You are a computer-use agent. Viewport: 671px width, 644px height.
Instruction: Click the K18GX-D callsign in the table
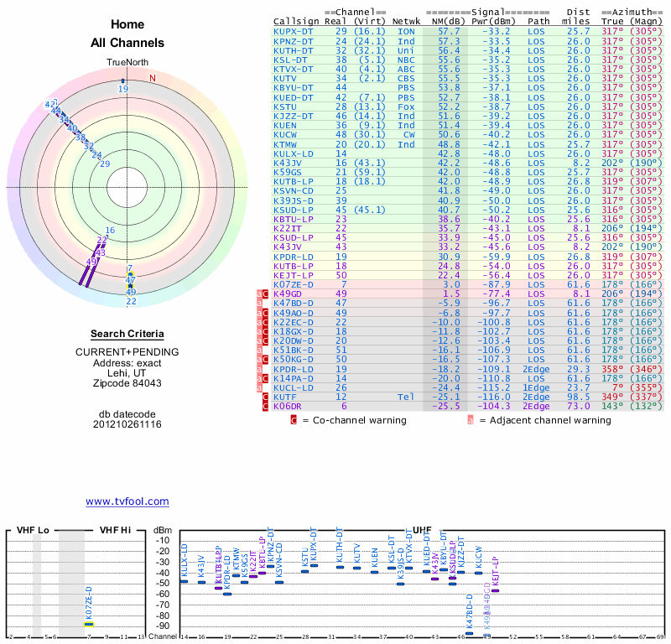[293, 331]
